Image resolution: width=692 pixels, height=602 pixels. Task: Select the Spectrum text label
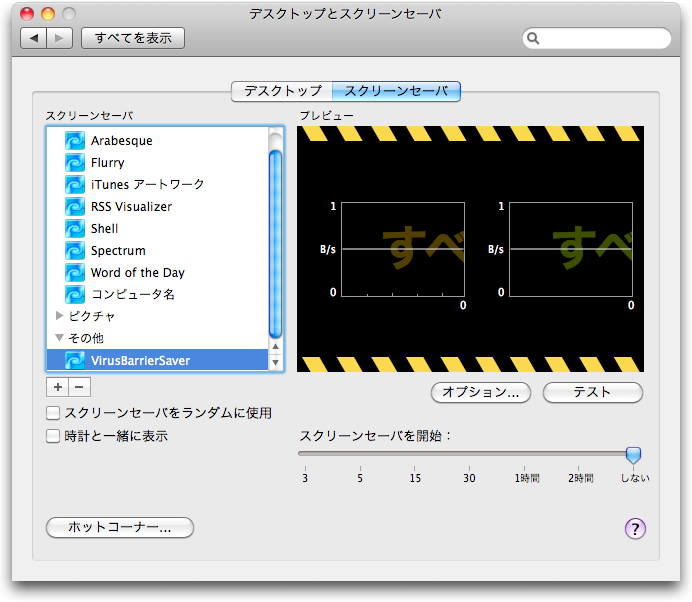(x=118, y=251)
